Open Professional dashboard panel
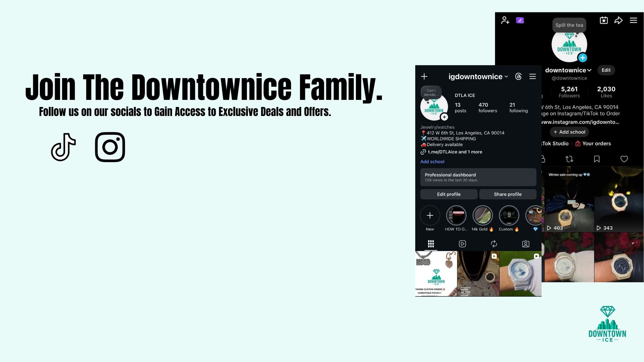The height and width of the screenshot is (362, 644). pos(478,177)
